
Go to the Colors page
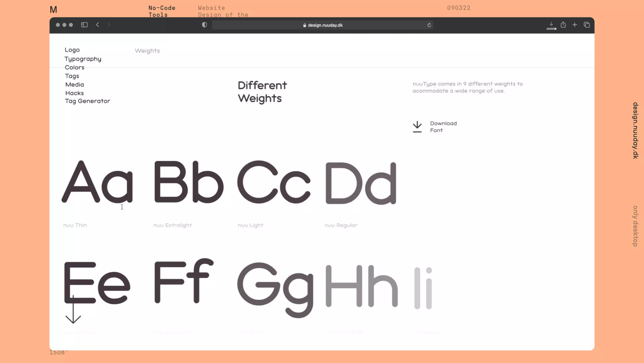point(75,67)
